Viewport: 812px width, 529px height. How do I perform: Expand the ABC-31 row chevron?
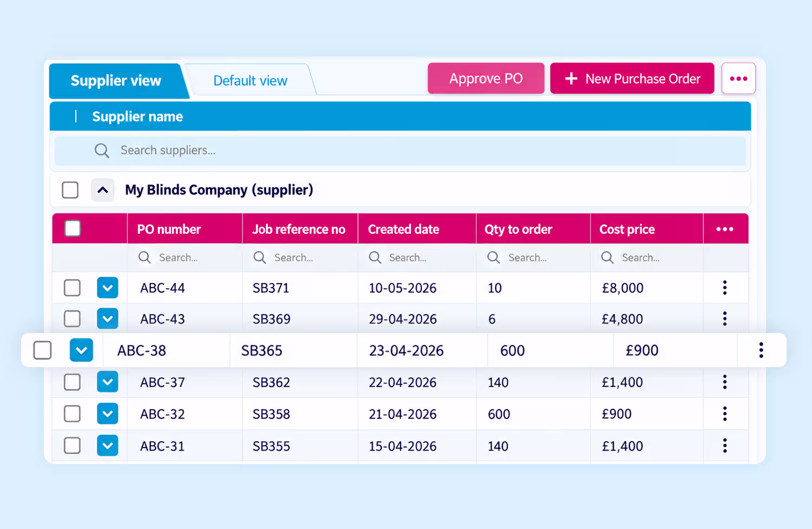pyautogui.click(x=108, y=446)
